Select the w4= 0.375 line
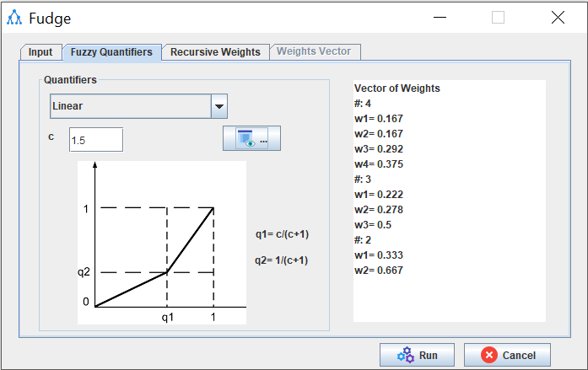The width and height of the screenshot is (588, 370). coord(379,164)
